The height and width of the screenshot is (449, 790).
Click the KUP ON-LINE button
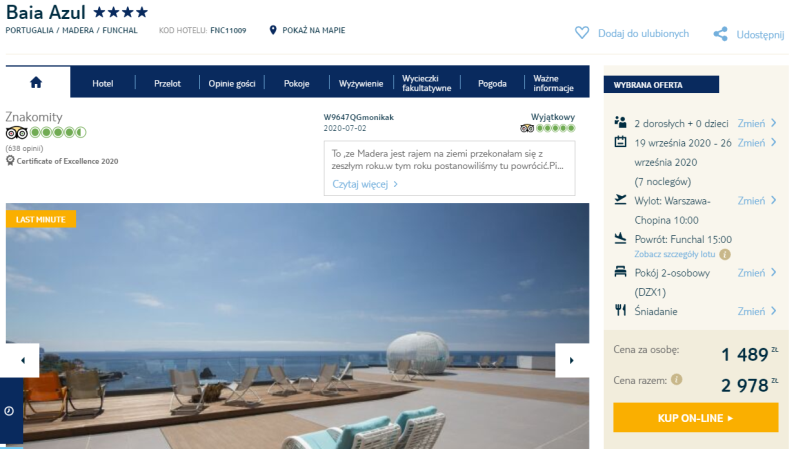click(695, 418)
